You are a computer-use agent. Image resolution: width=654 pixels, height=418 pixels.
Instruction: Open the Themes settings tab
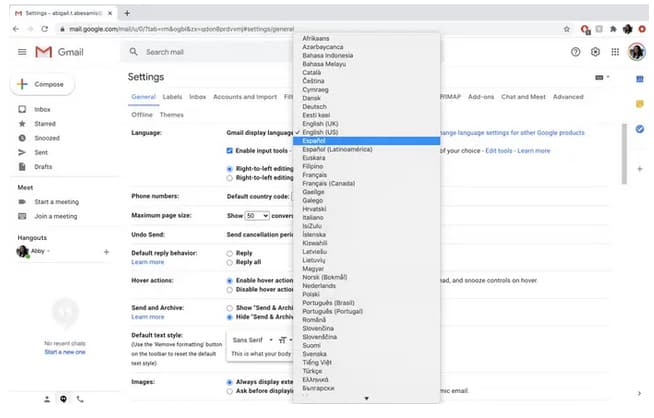click(171, 115)
